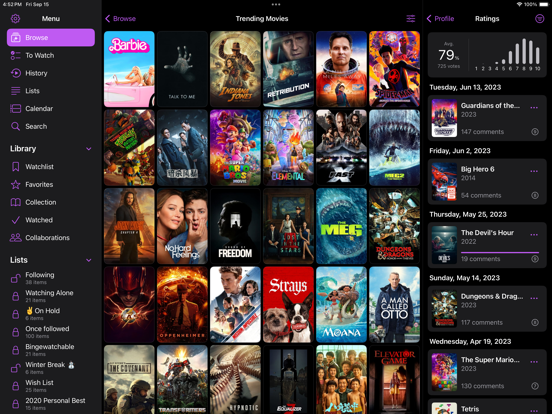Go back to Profile from Ratings
Screen dimensions: 552x414
point(440,19)
